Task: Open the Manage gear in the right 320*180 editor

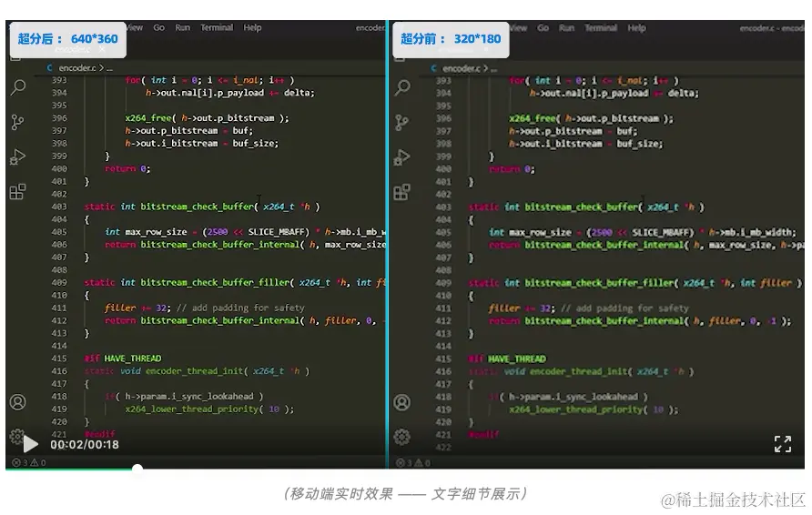Action: tap(401, 437)
